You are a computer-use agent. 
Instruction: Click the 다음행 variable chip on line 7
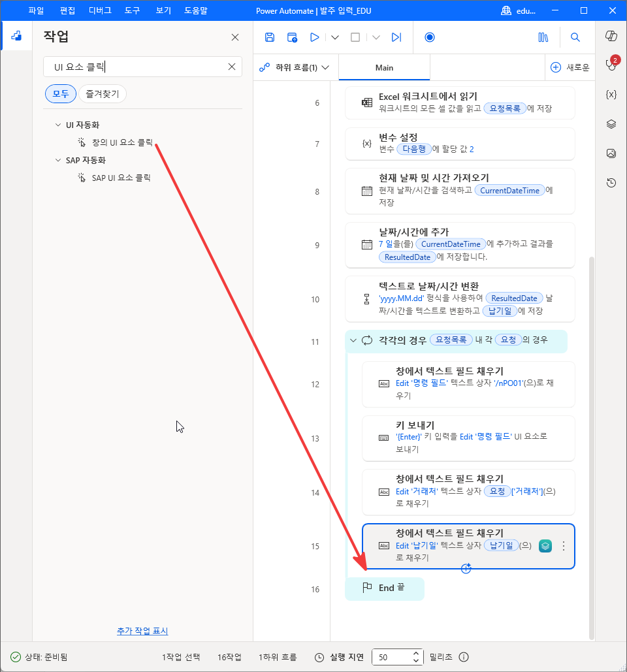click(413, 149)
